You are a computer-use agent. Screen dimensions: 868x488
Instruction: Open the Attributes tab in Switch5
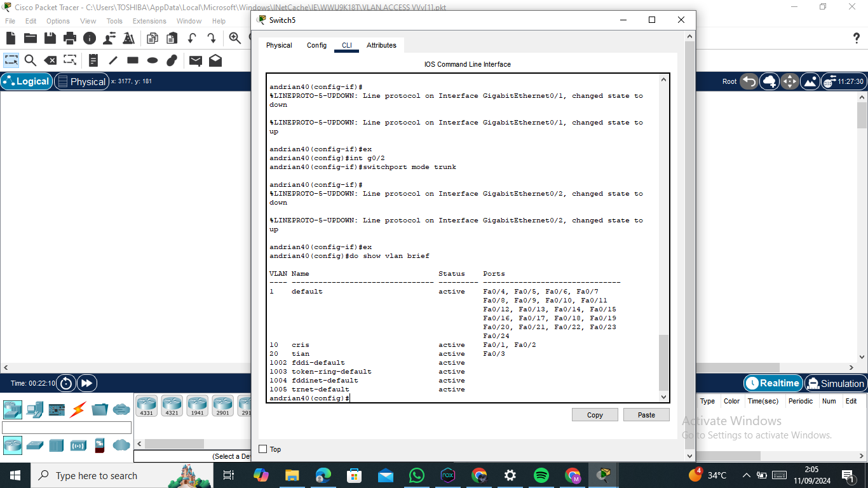(x=381, y=45)
